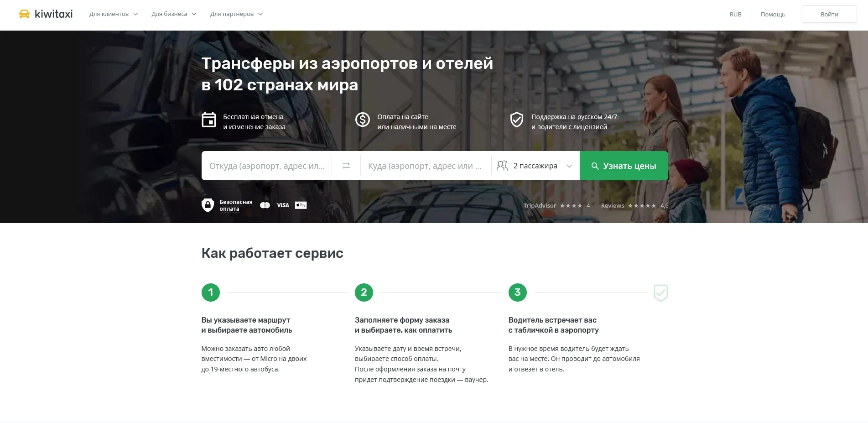Click the secure payment lock shield icon

pos(208,205)
